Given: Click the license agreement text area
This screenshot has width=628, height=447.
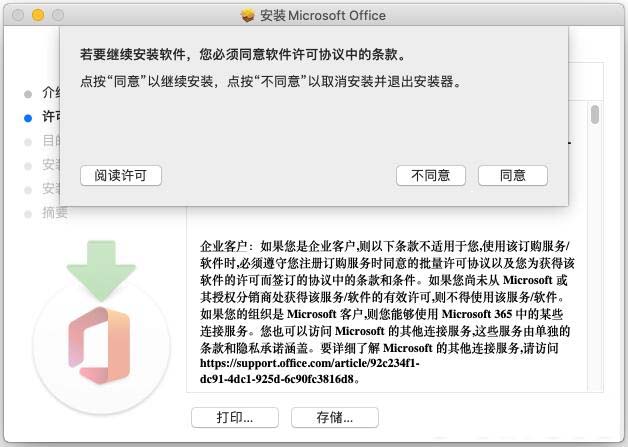Looking at the screenshot, I should click(x=387, y=304).
